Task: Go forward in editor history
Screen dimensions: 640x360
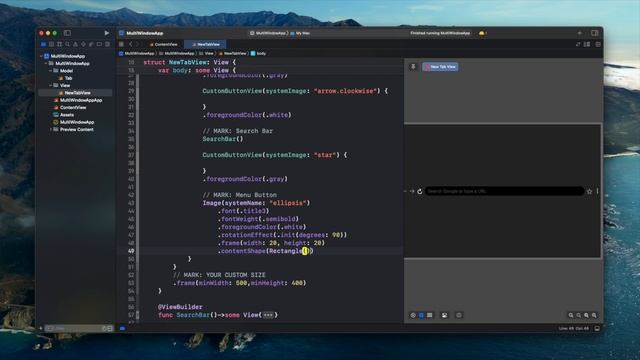Action: pyautogui.click(x=138, y=44)
